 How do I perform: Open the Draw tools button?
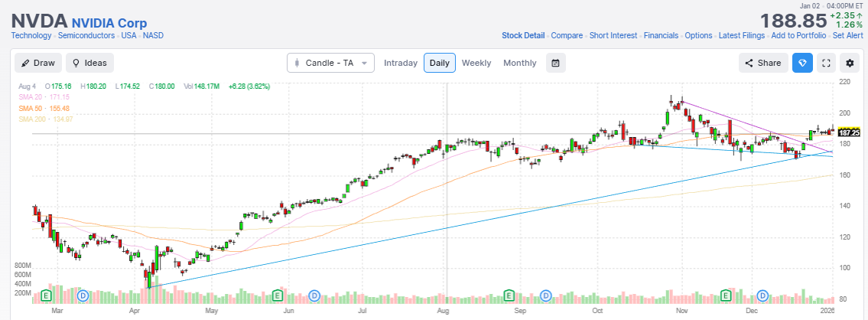point(38,63)
